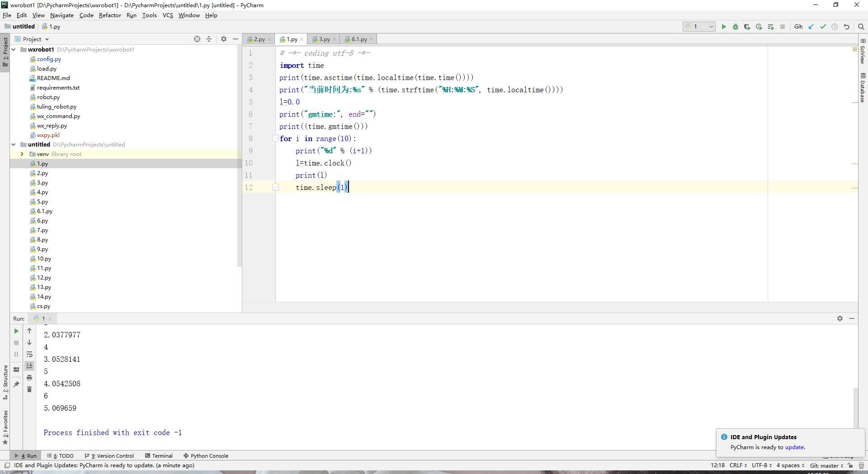Open UTF-8 encoding selector

[x=761, y=465]
